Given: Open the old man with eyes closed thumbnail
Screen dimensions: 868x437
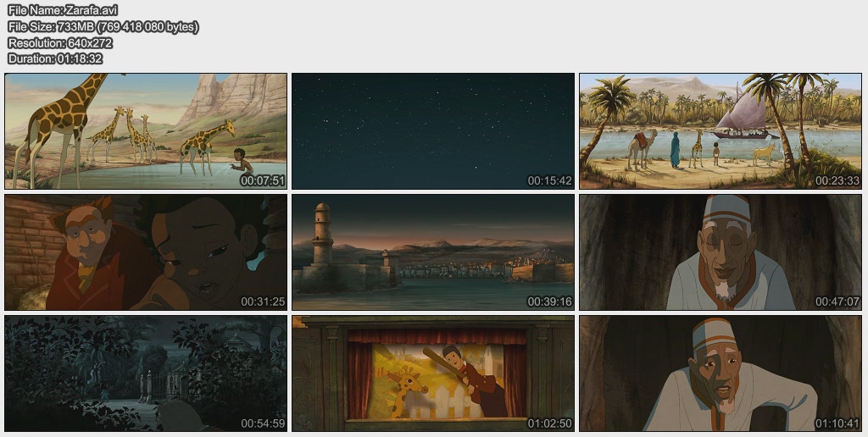Looking at the screenshot, I should [x=721, y=252].
